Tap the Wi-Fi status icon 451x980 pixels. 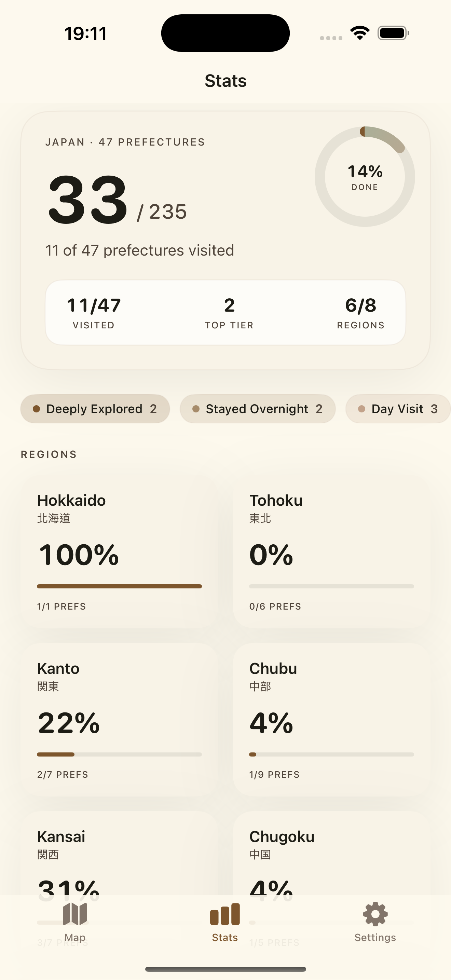point(360,33)
